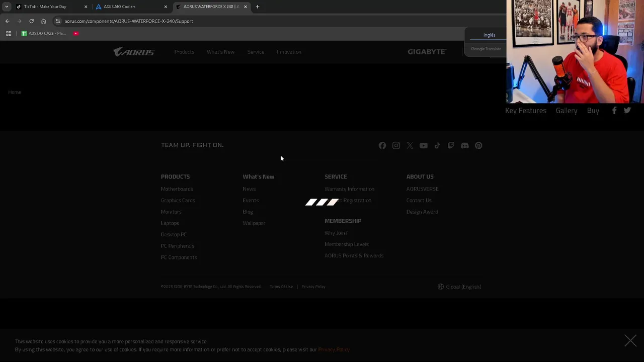Open News link under What's New

coord(249,189)
